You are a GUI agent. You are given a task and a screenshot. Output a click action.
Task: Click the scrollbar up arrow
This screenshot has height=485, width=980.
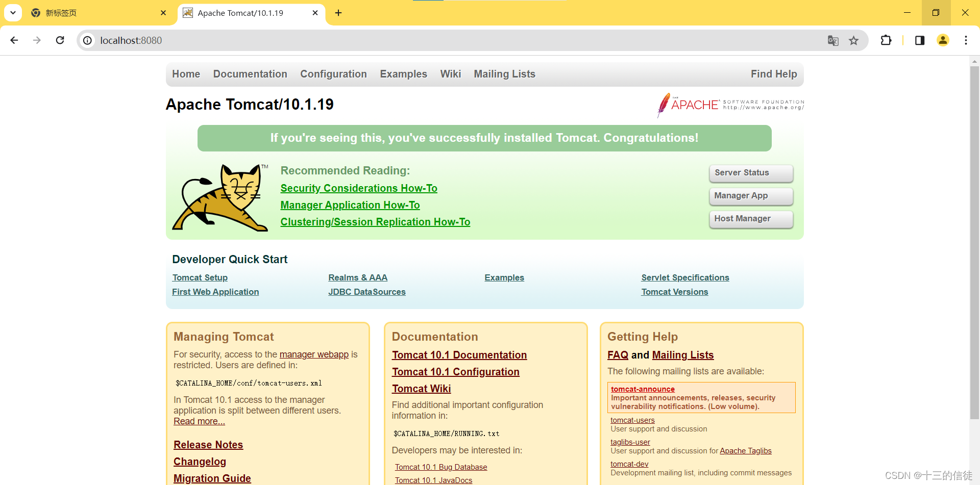[974, 61]
